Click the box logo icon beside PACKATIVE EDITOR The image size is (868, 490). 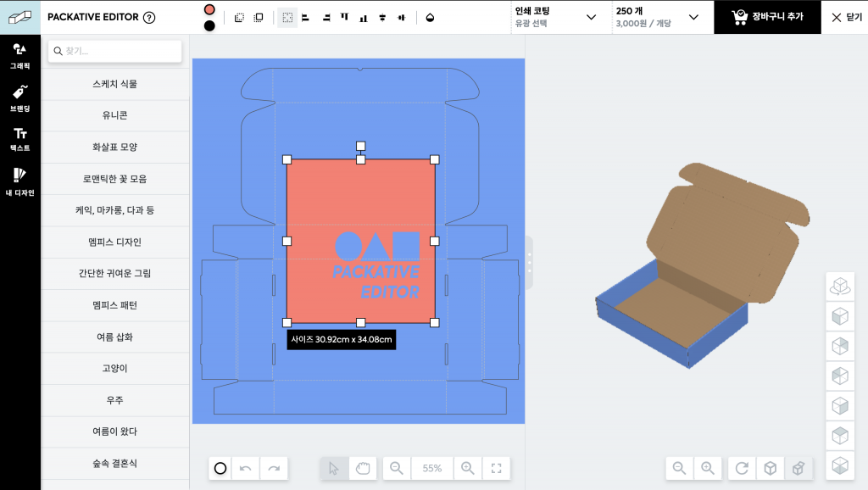coord(20,17)
